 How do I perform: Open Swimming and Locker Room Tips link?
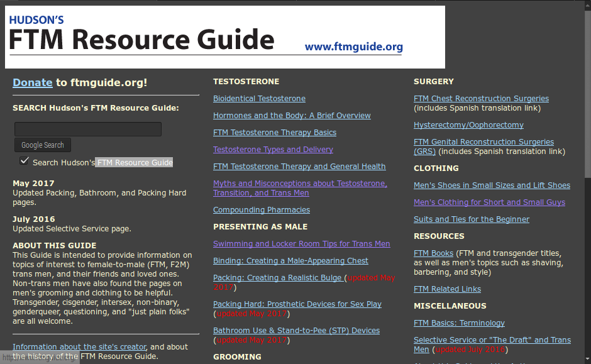coord(302,243)
